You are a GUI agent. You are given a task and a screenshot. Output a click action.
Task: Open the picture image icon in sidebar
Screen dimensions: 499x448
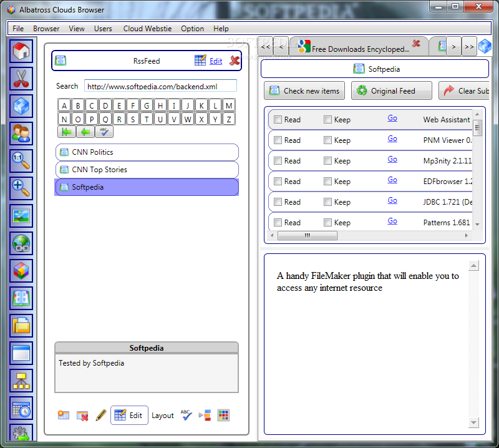coord(21,215)
